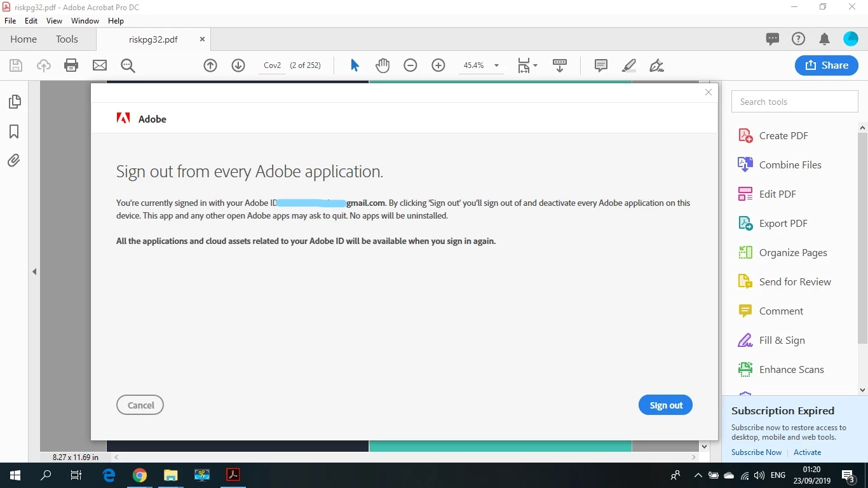Open File Explorer from taskbar

(x=171, y=475)
